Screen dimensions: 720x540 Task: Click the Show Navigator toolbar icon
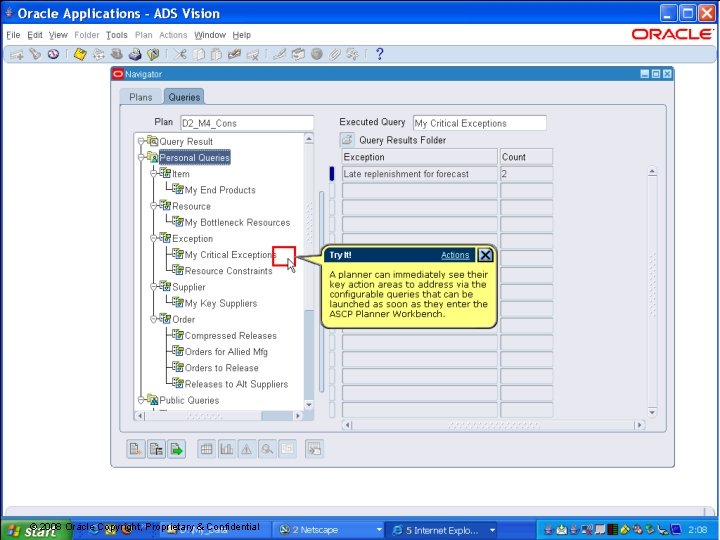click(x=53, y=55)
